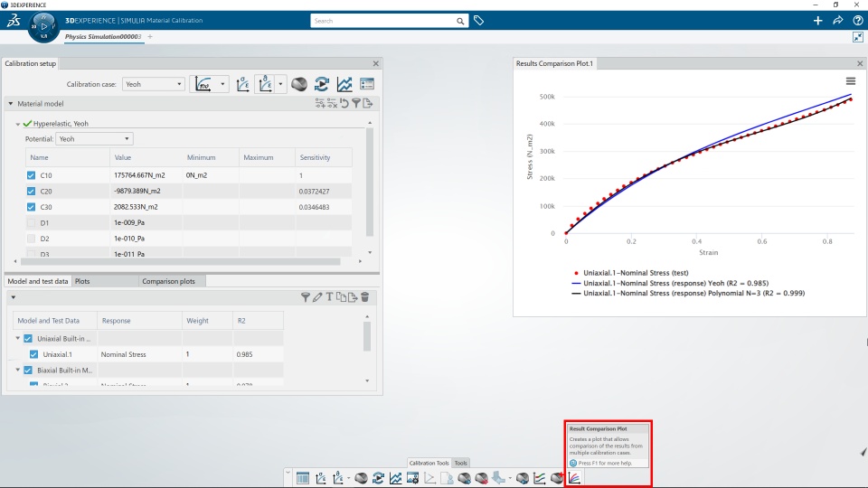The image size is (868, 488).
Task: Click the line chart plot icon in setup
Action: 344,84
